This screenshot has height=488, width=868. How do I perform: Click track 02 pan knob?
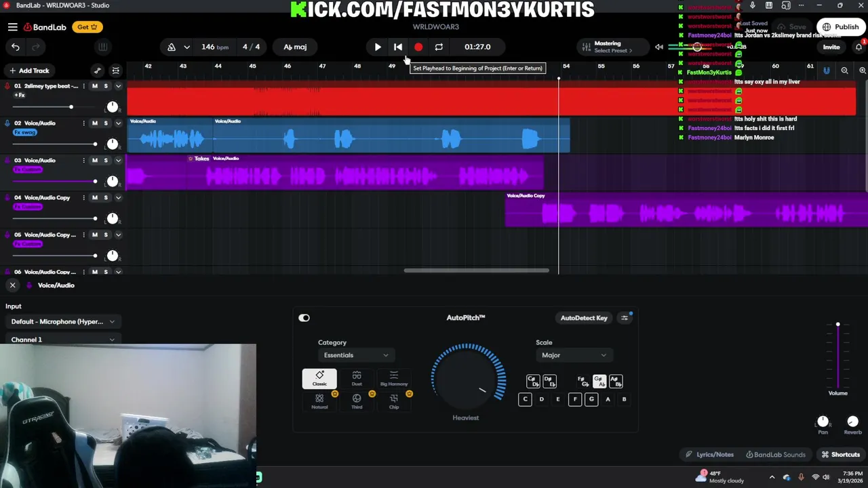point(113,144)
